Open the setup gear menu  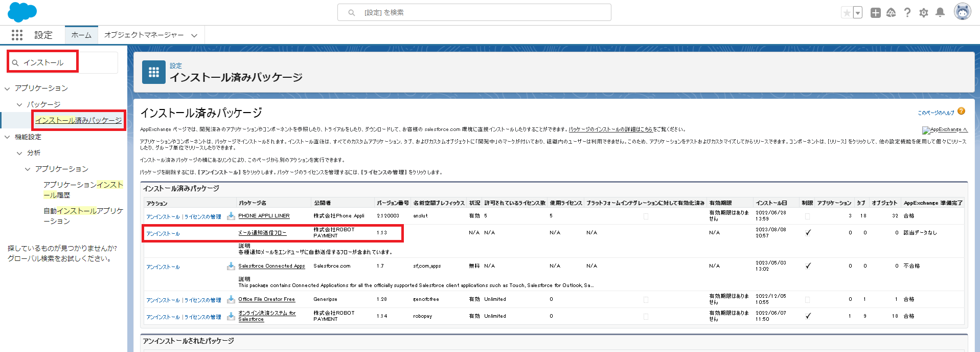tap(924, 13)
